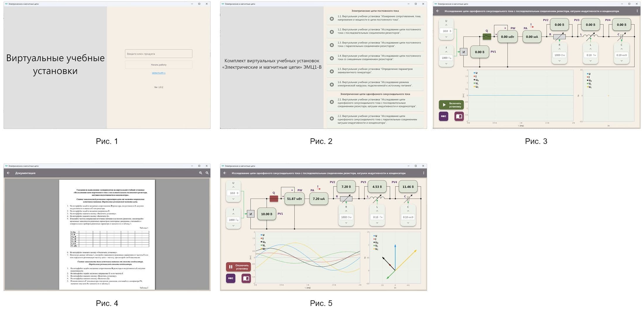Click variable inductor L symbol in Рис. 5
This screenshot has width=644, height=309.
377,198
